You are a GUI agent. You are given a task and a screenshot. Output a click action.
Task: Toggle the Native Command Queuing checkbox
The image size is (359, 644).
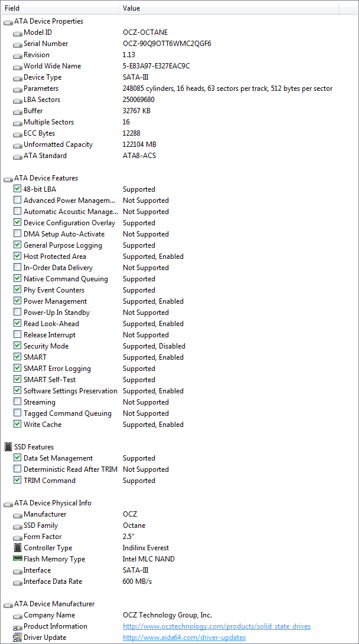pos(17,278)
